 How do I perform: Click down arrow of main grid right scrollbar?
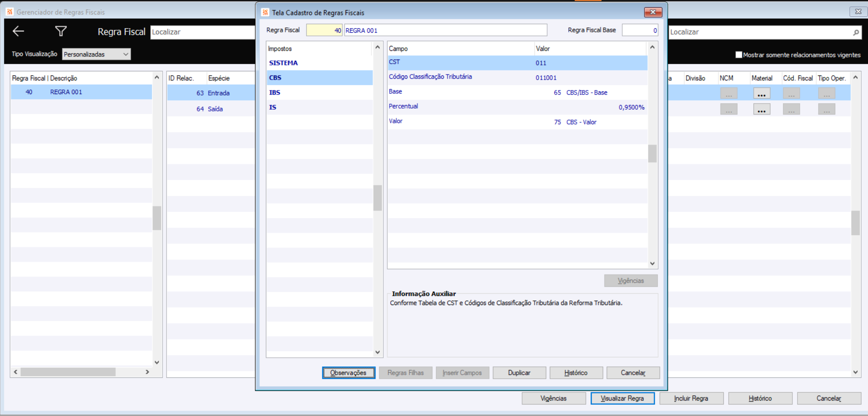[x=856, y=372]
